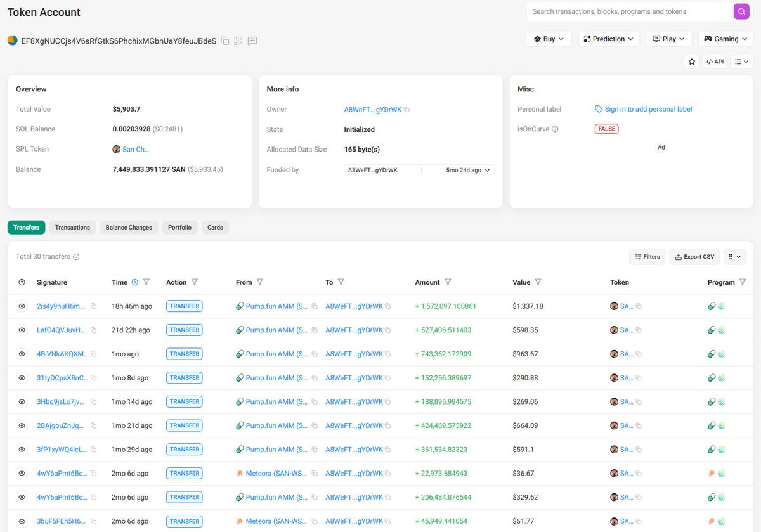The image size is (761, 532).
Task: Switch to the Transfers tab
Action: 26,227
